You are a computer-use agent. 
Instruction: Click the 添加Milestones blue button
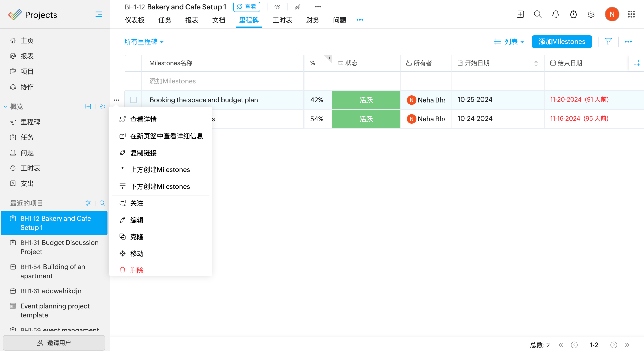[x=562, y=41]
